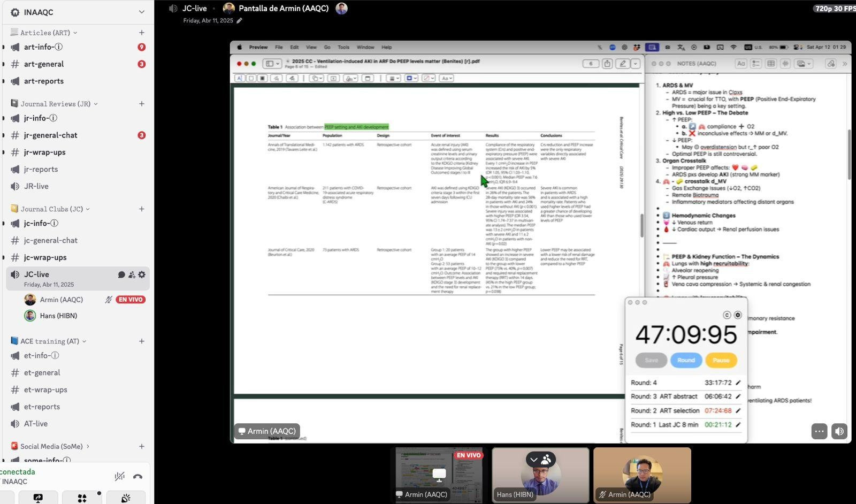The width and height of the screenshot is (856, 504).
Task: Open the INAAQC server dropdown menu
Action: pos(141,12)
